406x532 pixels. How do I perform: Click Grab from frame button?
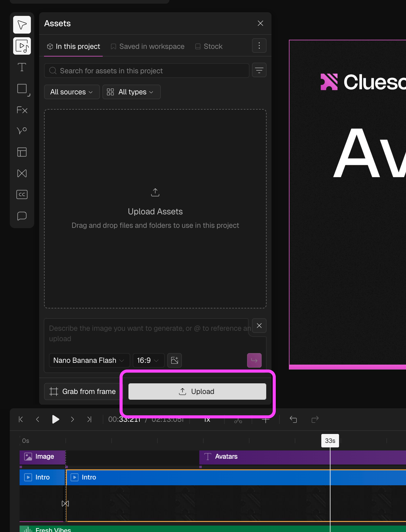click(83, 392)
